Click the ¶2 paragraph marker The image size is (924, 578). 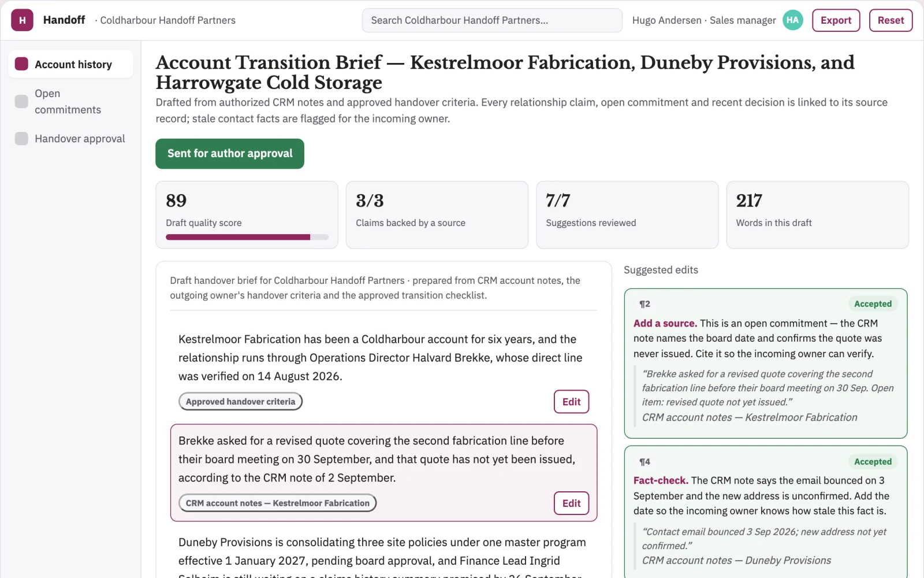[644, 304]
